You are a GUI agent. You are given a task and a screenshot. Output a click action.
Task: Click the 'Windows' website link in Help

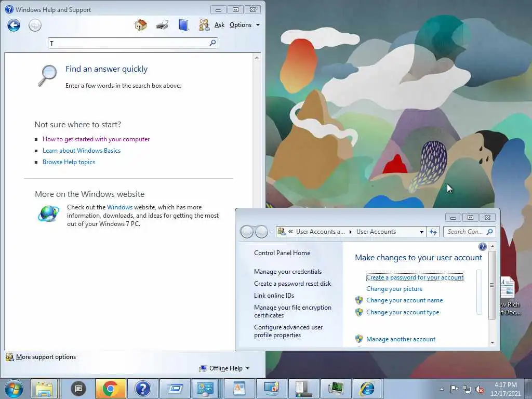click(120, 207)
